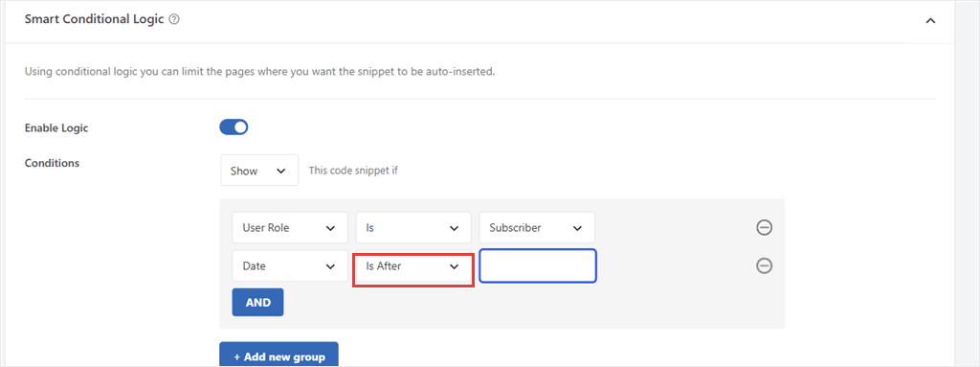The height and width of the screenshot is (367, 980).
Task: Open the Is operator dropdown
Action: (413, 227)
